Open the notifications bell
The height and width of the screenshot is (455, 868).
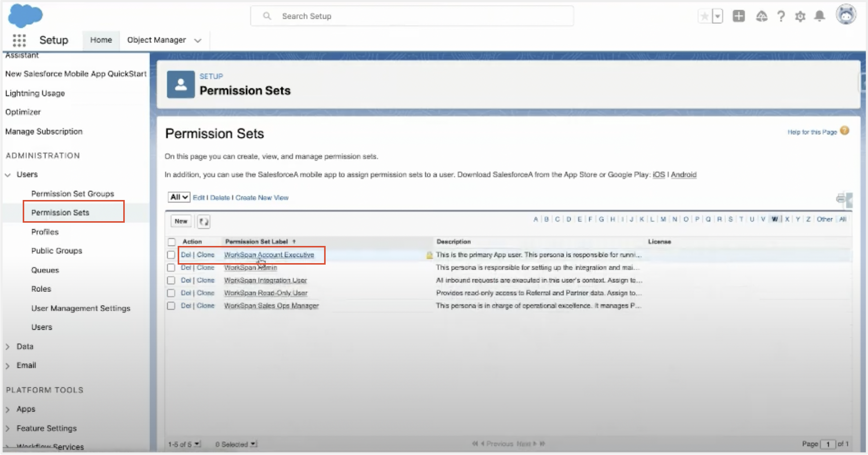coord(820,16)
